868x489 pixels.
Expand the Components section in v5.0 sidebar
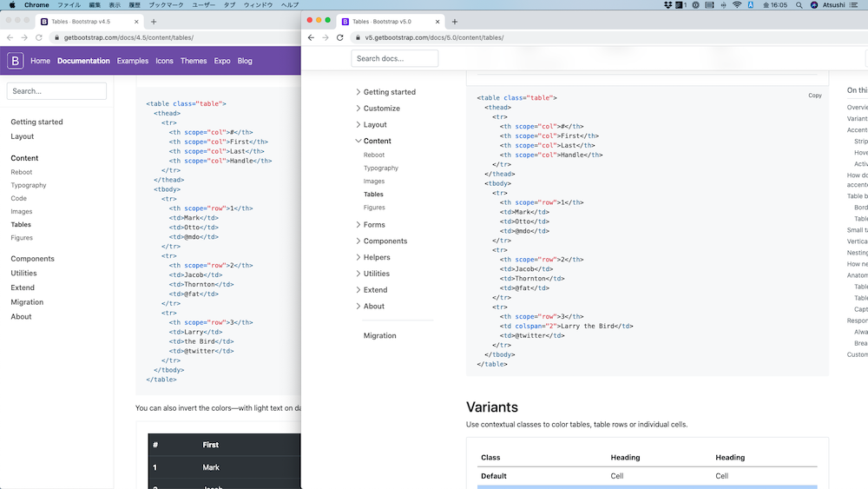click(x=381, y=241)
